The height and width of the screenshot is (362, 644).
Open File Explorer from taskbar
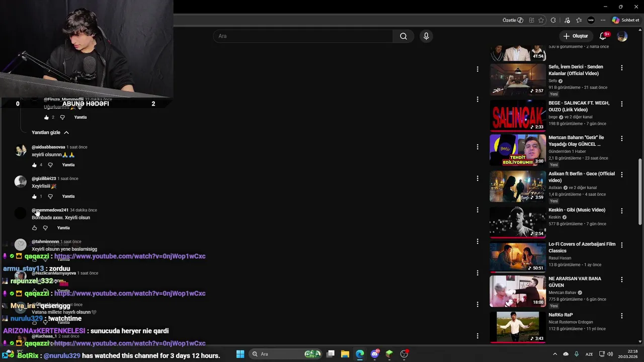[x=345, y=354]
